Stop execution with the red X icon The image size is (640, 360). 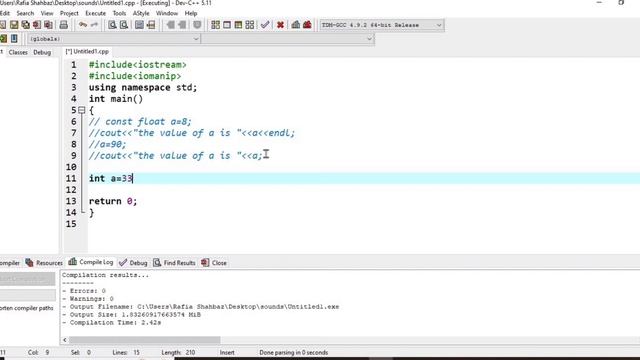tap(280, 25)
